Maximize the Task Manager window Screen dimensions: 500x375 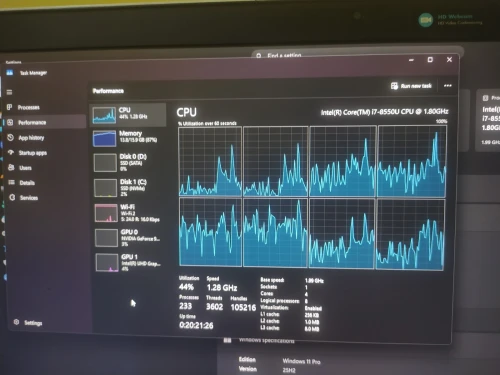pyautogui.click(x=430, y=60)
